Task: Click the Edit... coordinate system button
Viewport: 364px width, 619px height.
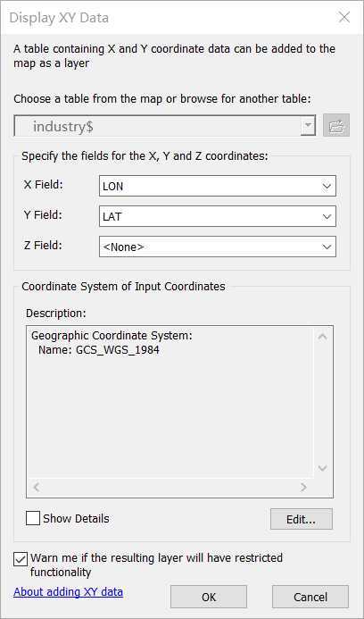Action: [x=302, y=519]
